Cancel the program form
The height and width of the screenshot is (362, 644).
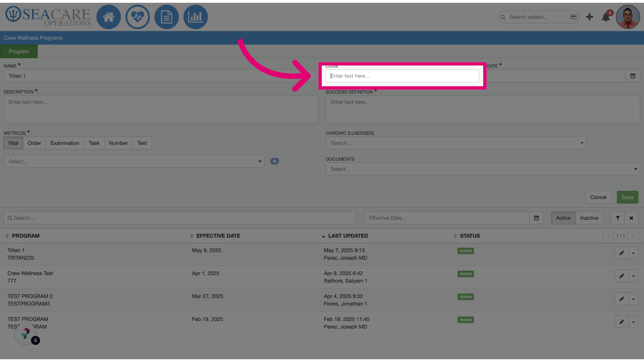click(598, 197)
